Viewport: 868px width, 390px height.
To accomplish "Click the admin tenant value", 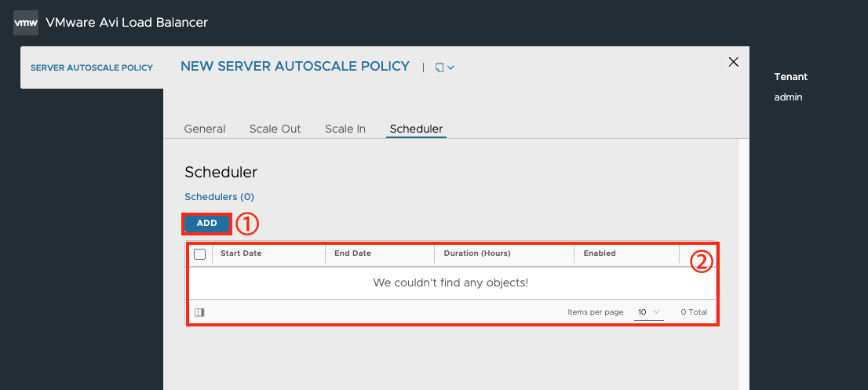I will click(x=788, y=97).
